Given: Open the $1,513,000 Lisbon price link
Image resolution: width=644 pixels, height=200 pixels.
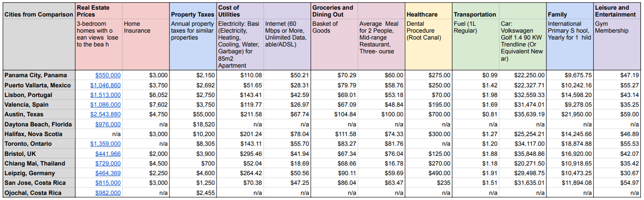Looking at the screenshot, I should [x=105, y=95].
